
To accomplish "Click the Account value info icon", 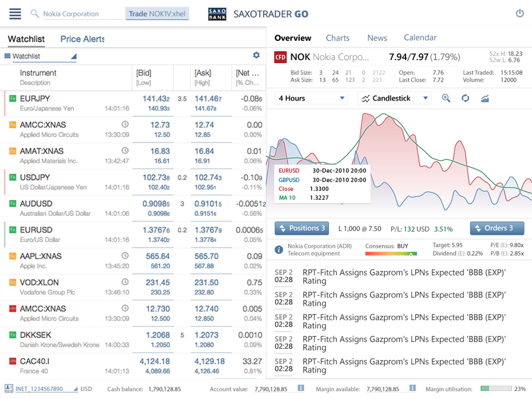I will (x=301, y=388).
